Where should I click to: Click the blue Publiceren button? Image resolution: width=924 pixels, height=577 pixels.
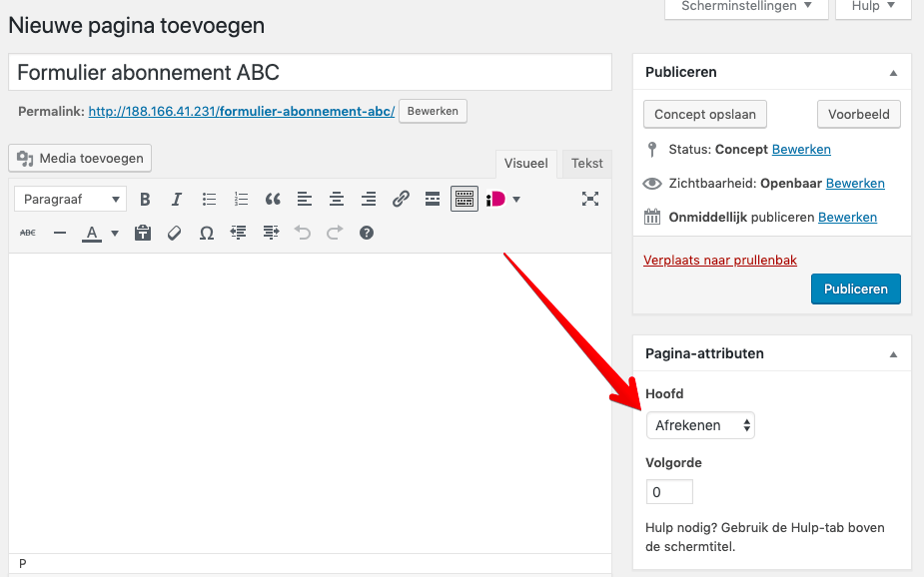tap(855, 288)
